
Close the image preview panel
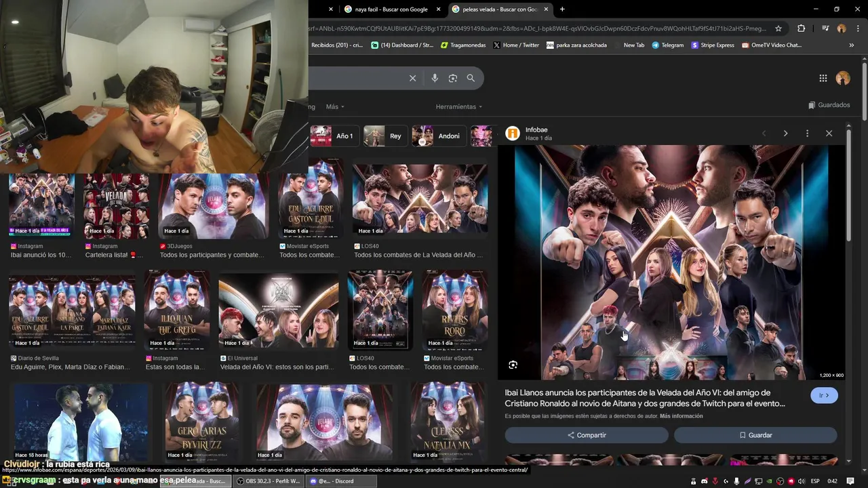pyautogui.click(x=829, y=134)
